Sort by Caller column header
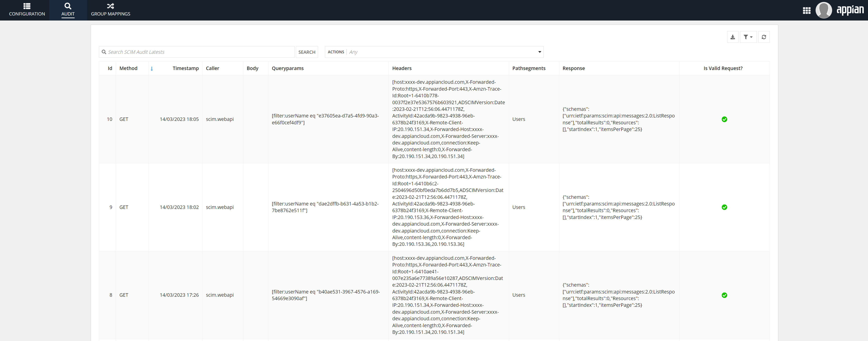The width and height of the screenshot is (868, 341). pyautogui.click(x=212, y=68)
